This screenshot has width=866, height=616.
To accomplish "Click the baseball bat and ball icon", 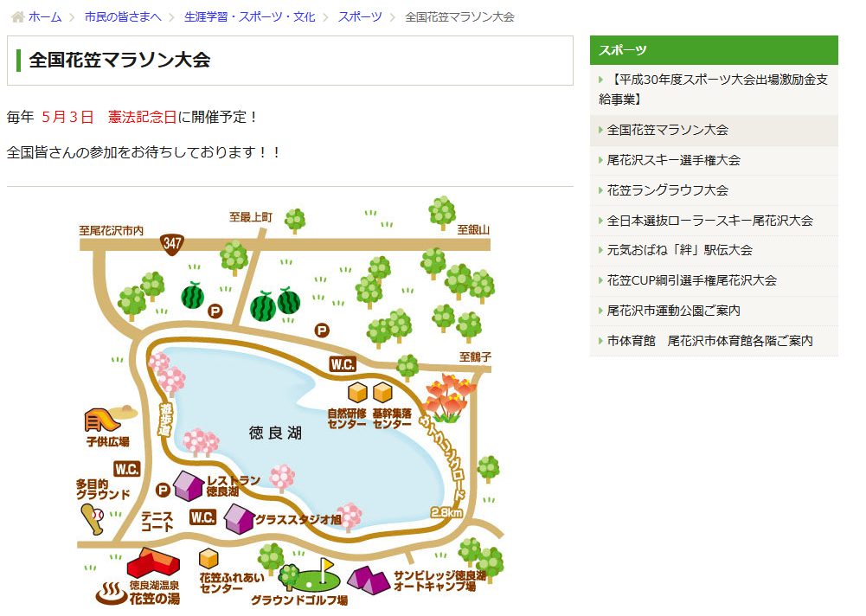I will pyautogui.click(x=93, y=520).
